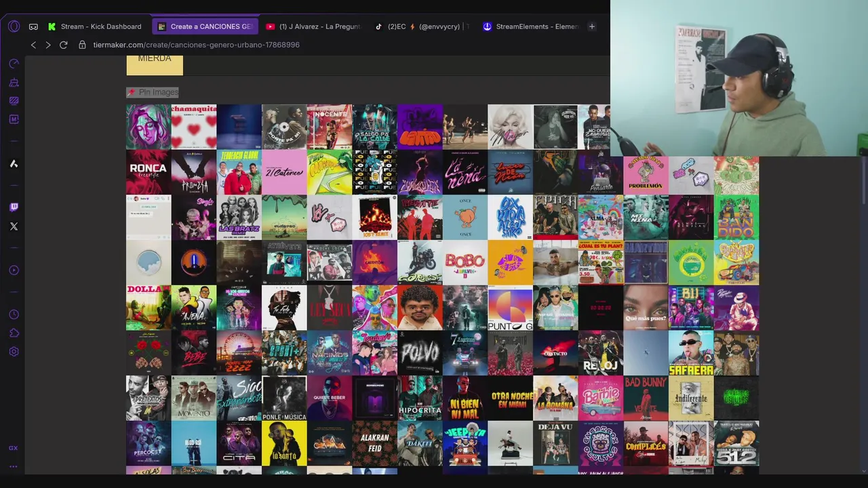Viewport: 868px width, 488px height.
Task: Open History clock icon in sidebar
Action: [x=14, y=314]
